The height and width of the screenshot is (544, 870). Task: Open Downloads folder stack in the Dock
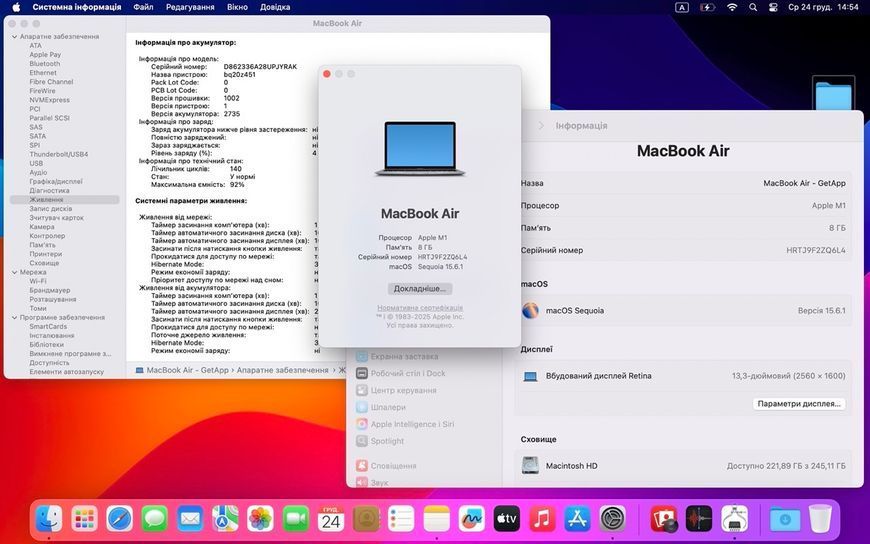coord(785,520)
